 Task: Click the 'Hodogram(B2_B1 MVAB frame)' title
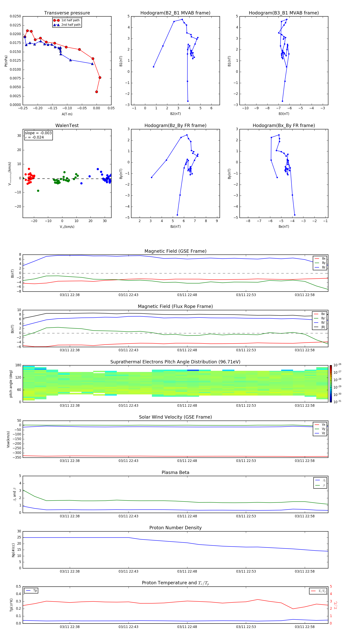tap(175, 13)
